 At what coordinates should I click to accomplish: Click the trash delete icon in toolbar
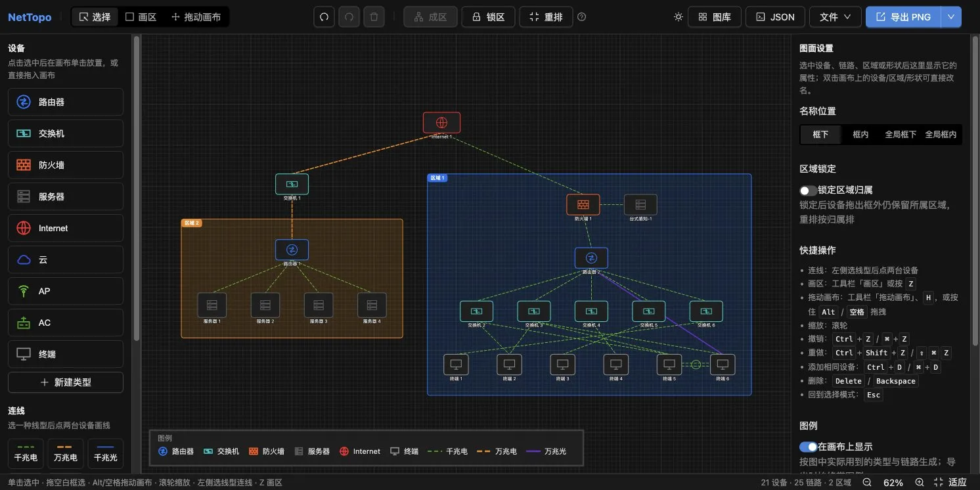click(374, 17)
